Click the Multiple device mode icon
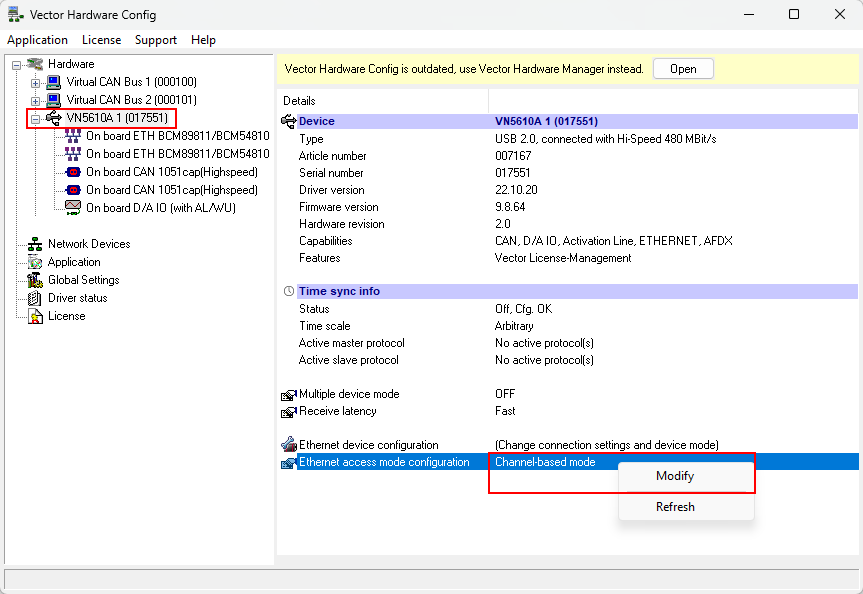 click(288, 395)
